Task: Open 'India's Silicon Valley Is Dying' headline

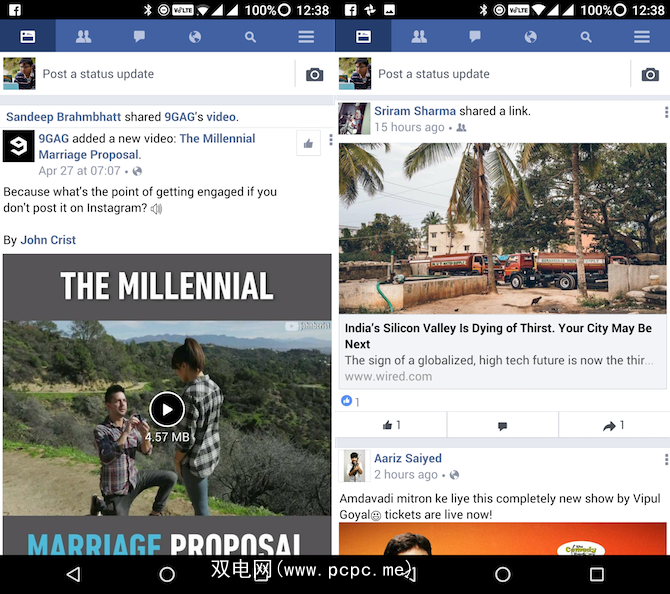Action: coord(498,336)
